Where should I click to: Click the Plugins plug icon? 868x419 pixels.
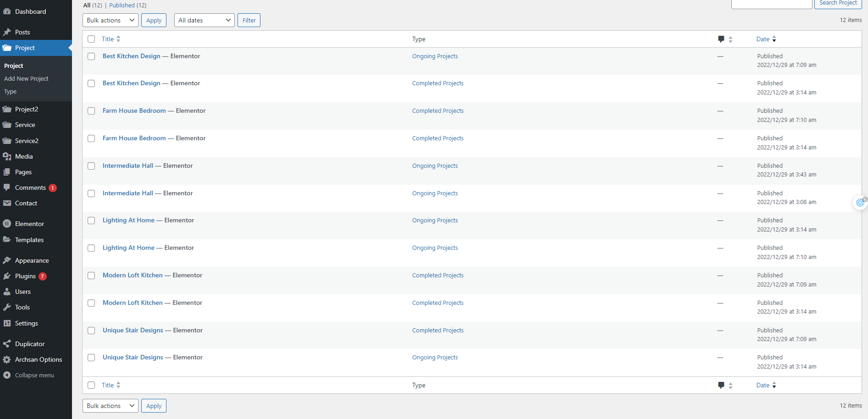[x=7, y=276]
